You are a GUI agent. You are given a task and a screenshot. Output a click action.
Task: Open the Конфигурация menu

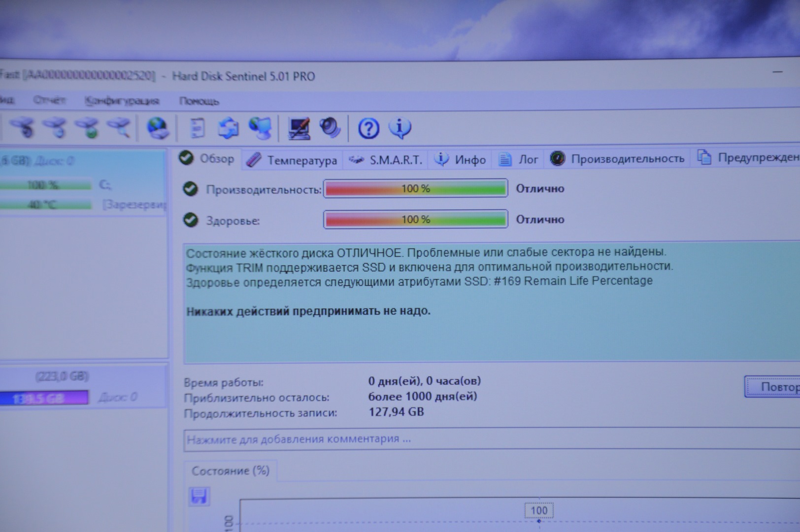pos(122,101)
